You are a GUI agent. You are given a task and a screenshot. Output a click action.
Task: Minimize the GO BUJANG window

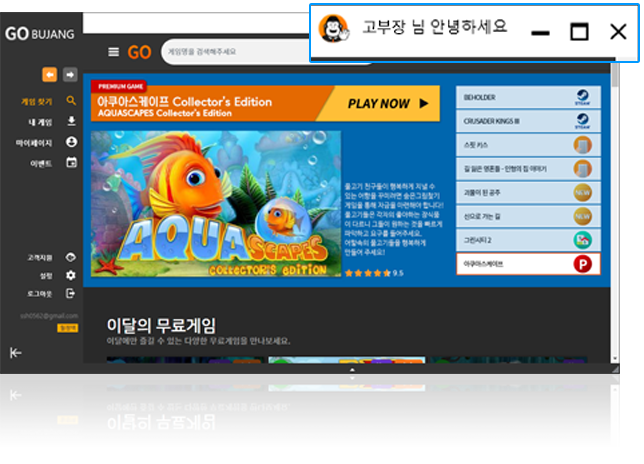coord(540,33)
